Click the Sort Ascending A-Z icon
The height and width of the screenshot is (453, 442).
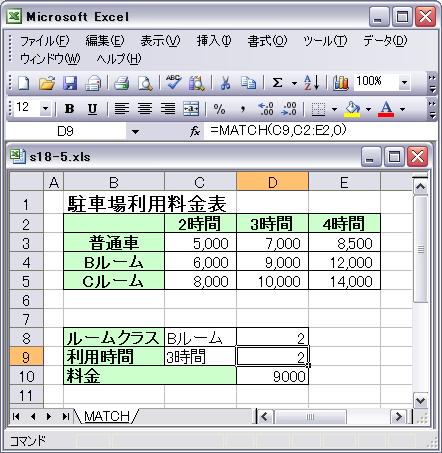pyautogui.click(x=312, y=83)
